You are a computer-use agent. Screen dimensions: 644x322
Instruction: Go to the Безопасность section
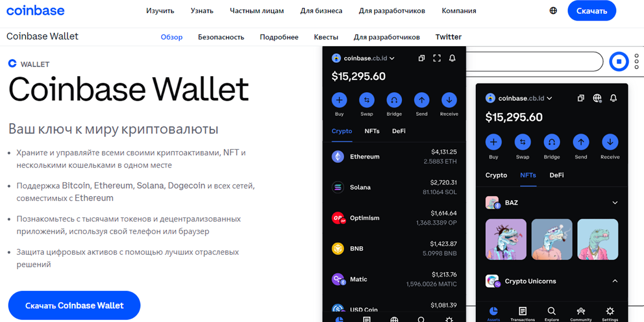[x=221, y=37]
